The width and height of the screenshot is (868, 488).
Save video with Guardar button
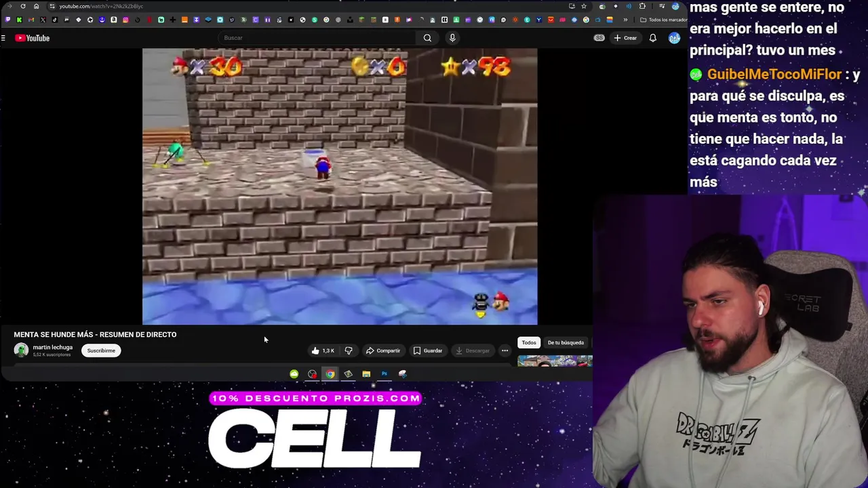click(x=428, y=350)
